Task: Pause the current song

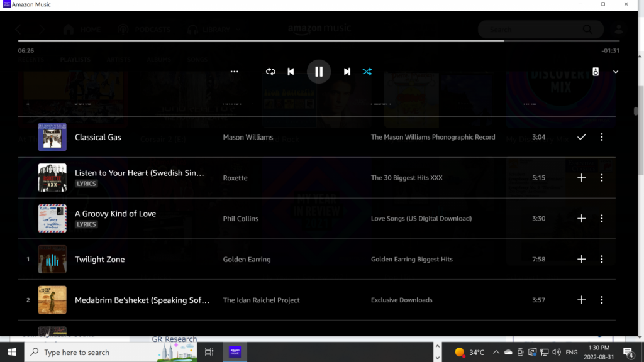Action: coord(319,72)
